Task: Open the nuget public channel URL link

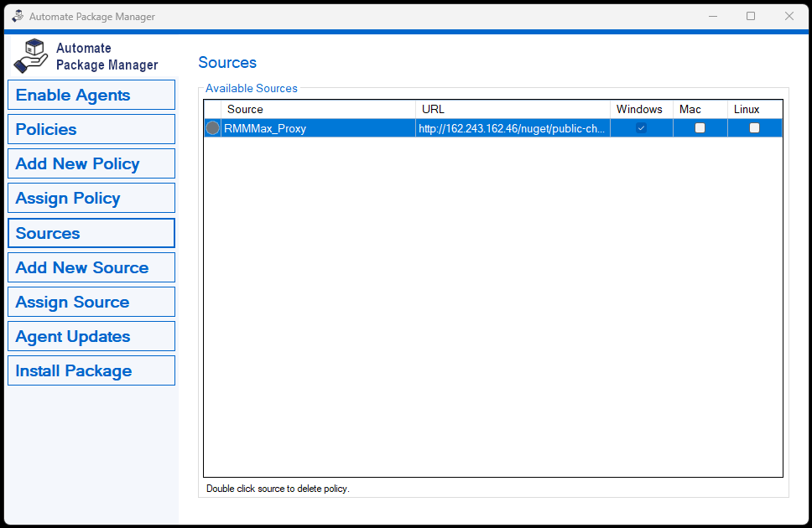Action: 513,127
